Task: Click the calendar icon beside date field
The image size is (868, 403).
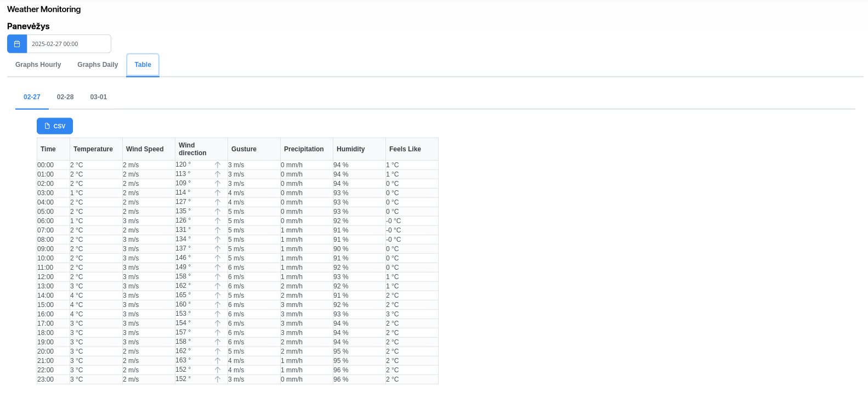Action: pyautogui.click(x=17, y=44)
